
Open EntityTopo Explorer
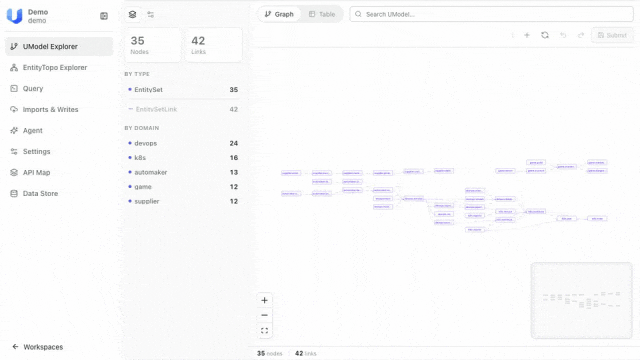point(59,67)
